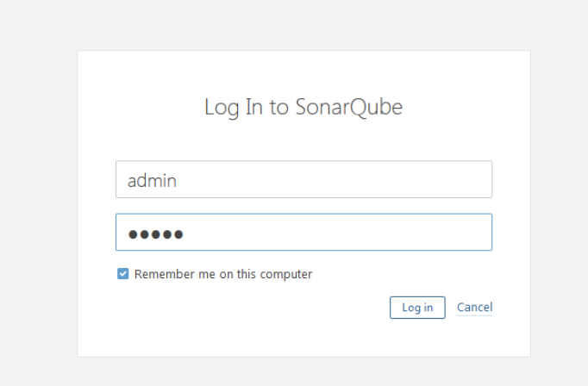Select the Cancel link beside Log in
Viewport: 588px width, 386px height.
point(474,308)
